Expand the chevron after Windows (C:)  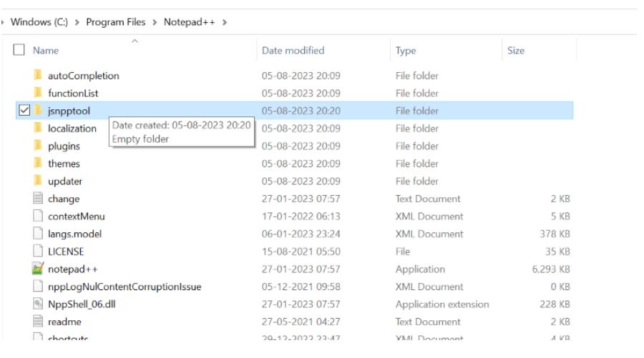point(79,23)
